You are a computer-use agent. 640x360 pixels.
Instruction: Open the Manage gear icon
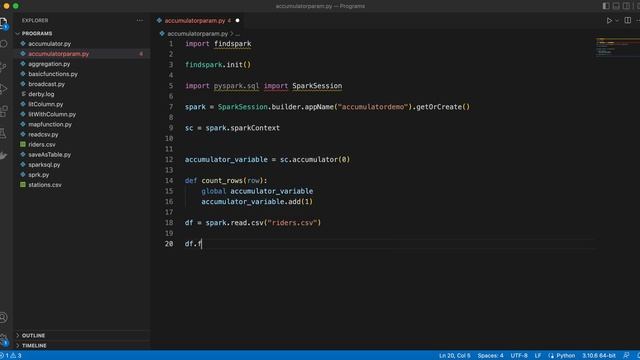pyautogui.click(x=4, y=339)
